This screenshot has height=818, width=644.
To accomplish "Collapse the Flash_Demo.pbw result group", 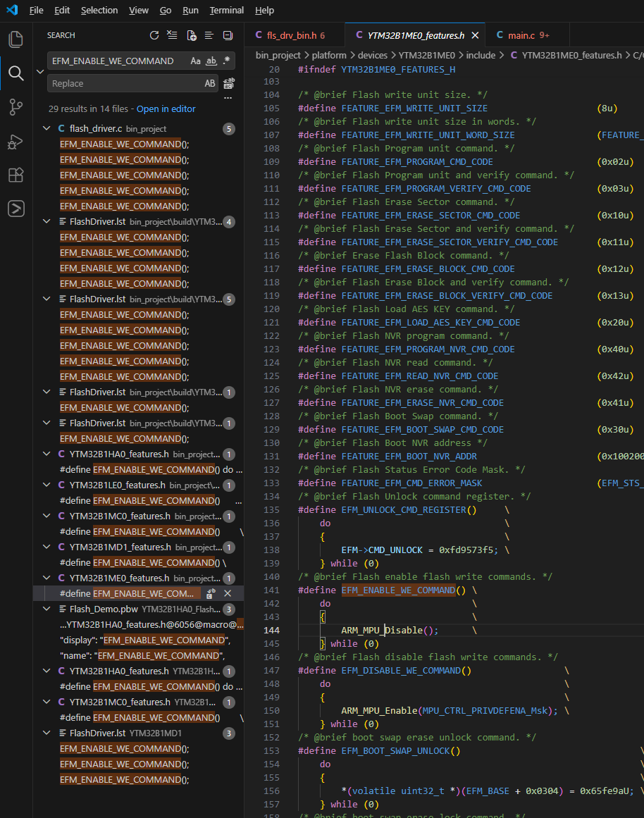I will tap(47, 609).
